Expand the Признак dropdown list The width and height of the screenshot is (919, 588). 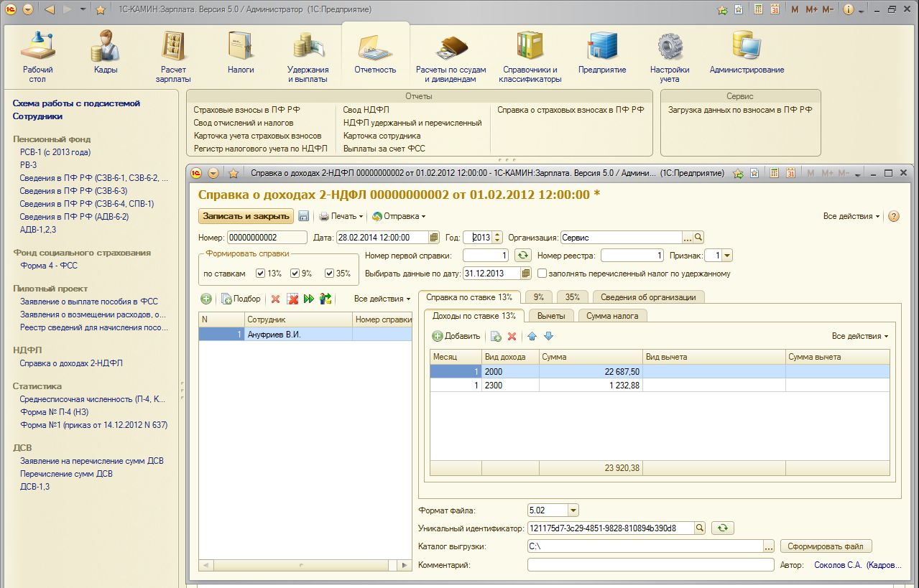727,256
